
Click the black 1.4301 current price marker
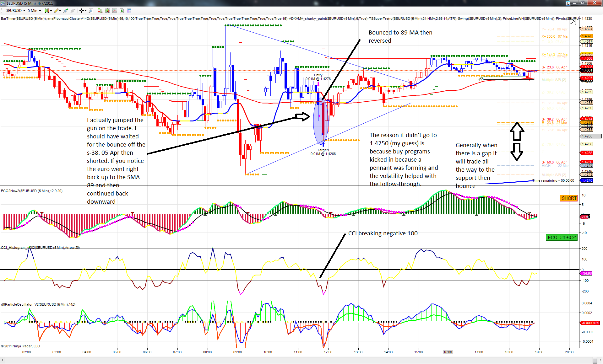tap(586, 70)
